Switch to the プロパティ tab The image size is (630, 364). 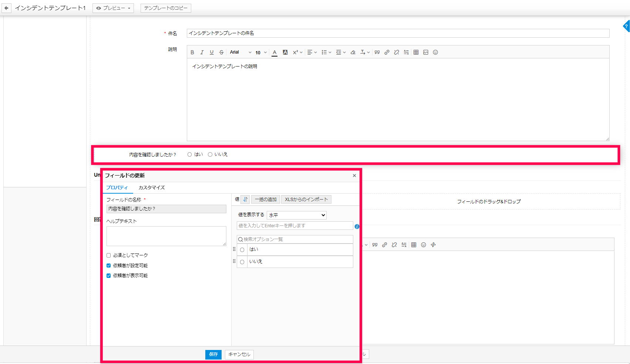pos(117,188)
